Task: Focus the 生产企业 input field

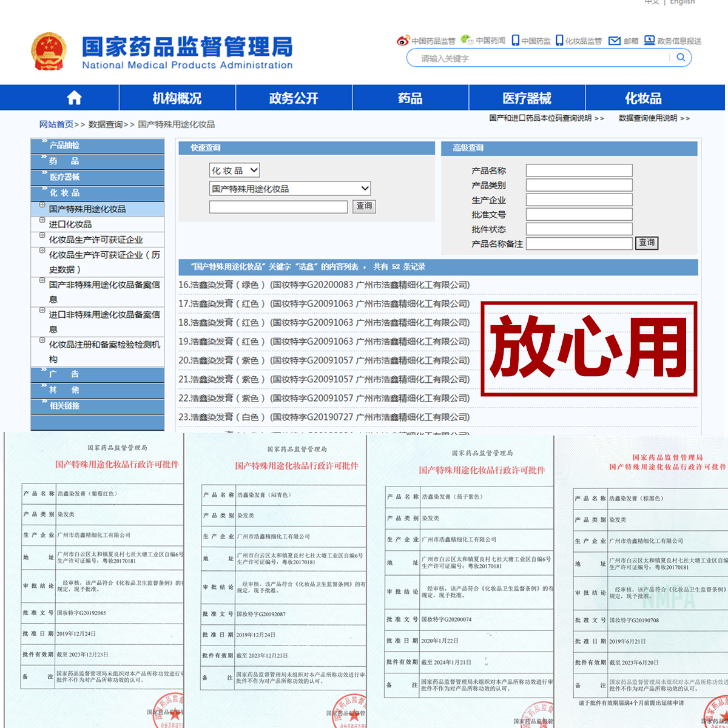Action: pos(579,200)
